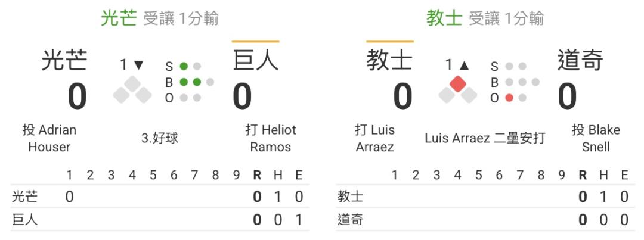This screenshot has height=240, width=644.
Task: Click batter Heliot Ramos
Action: [270, 138]
